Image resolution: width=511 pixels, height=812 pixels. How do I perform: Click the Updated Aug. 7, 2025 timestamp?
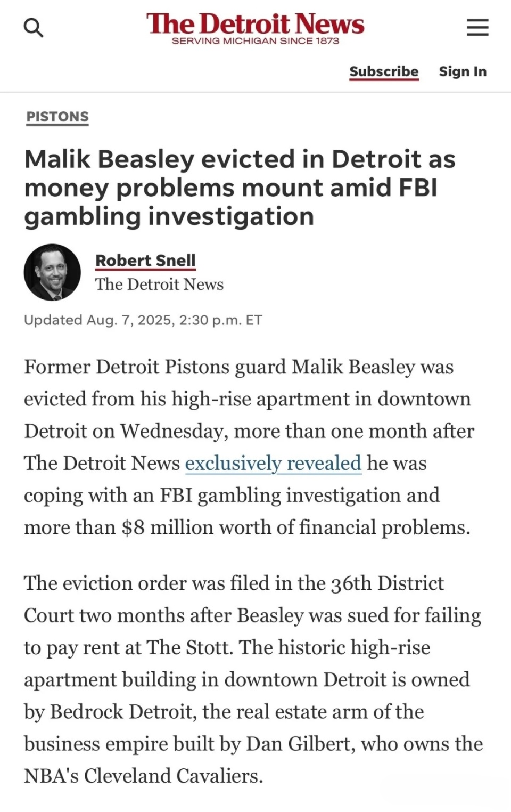[x=143, y=320]
